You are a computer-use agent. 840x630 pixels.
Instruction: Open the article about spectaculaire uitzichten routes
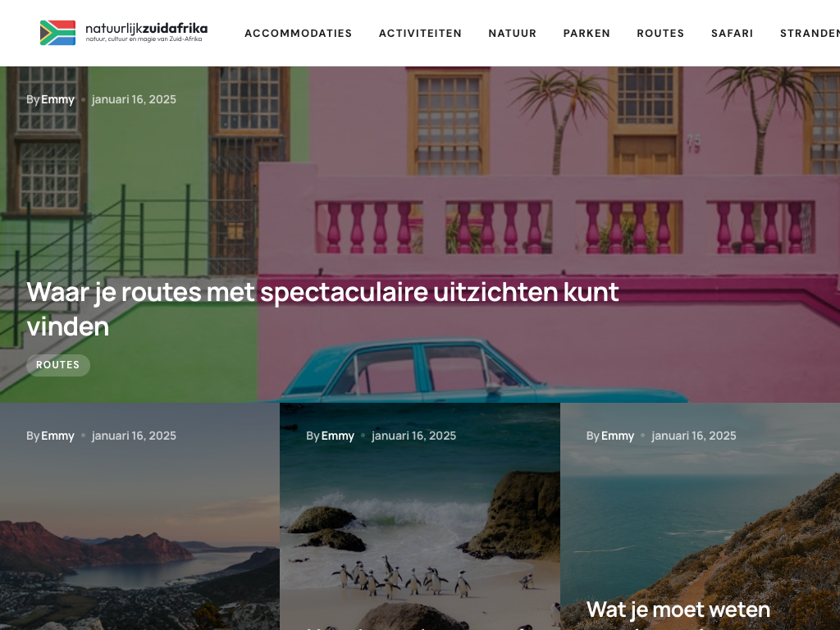pos(322,309)
